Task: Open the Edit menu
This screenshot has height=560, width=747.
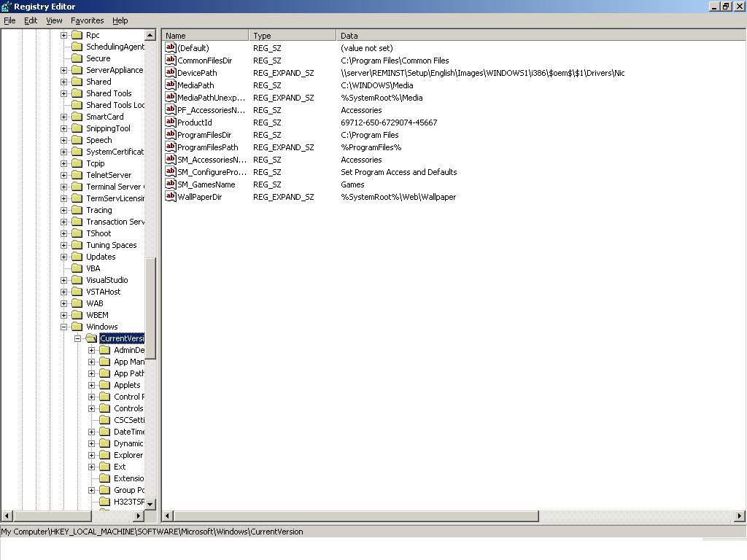Action: pos(31,20)
